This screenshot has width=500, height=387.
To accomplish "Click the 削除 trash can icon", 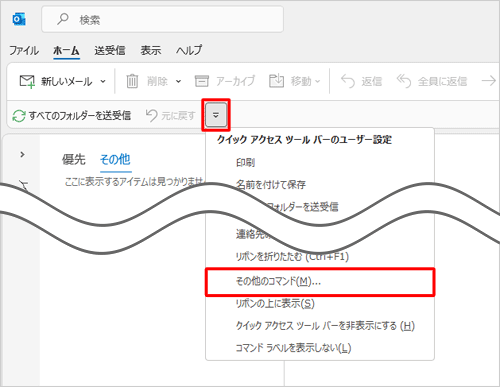I will 132,81.
